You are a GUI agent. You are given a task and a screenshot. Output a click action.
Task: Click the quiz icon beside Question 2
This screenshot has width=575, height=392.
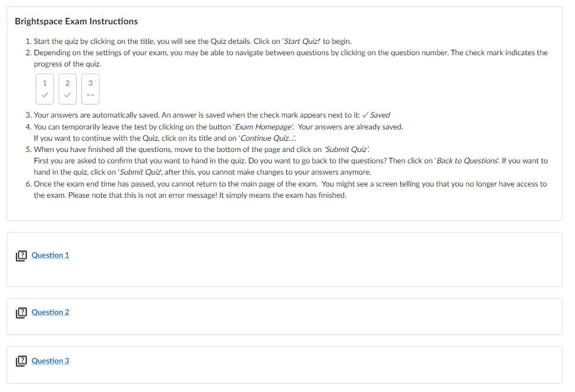[21, 313]
